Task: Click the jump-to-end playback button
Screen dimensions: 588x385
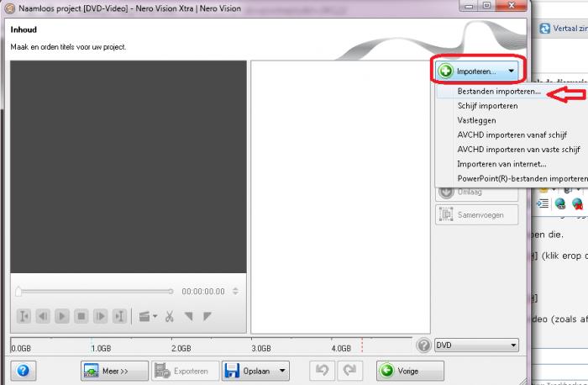Action: (119, 316)
